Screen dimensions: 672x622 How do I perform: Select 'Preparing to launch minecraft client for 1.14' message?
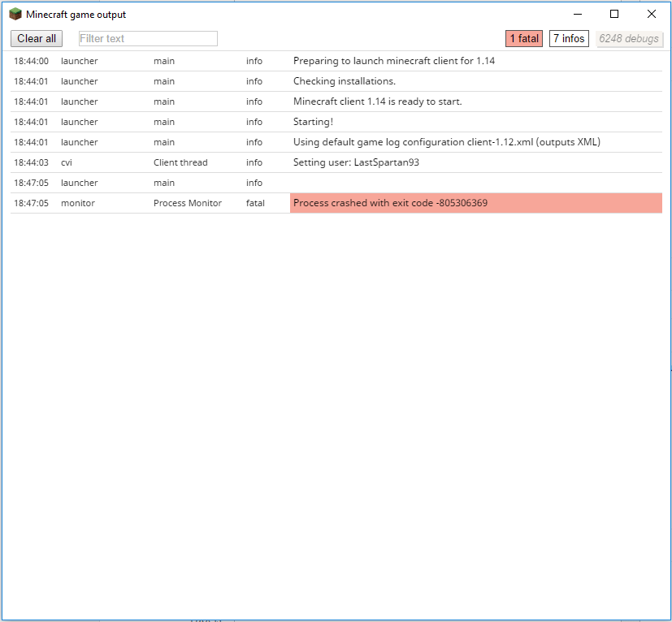pos(394,61)
